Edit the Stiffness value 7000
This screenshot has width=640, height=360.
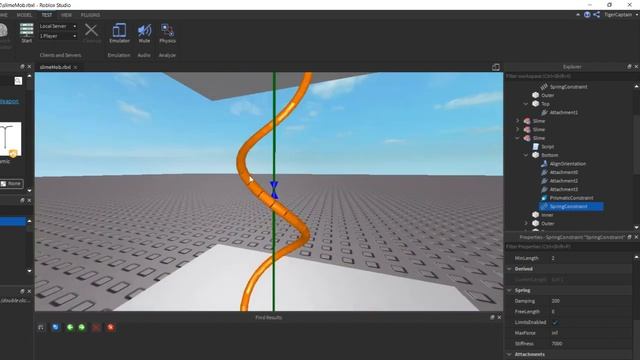[x=591, y=344]
